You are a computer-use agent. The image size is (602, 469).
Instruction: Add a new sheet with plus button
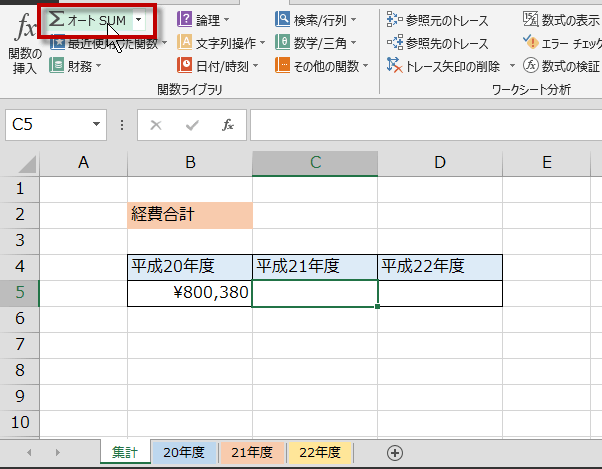click(395, 453)
